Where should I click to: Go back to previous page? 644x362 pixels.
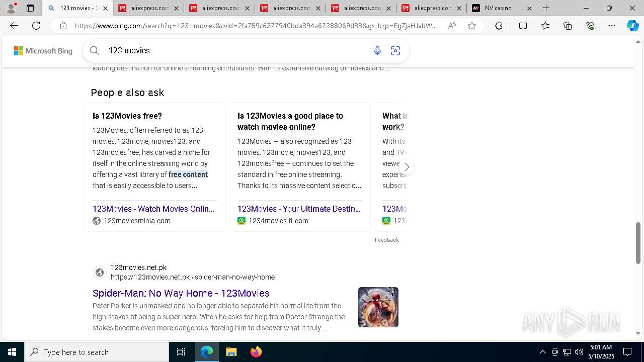pyautogui.click(x=14, y=26)
